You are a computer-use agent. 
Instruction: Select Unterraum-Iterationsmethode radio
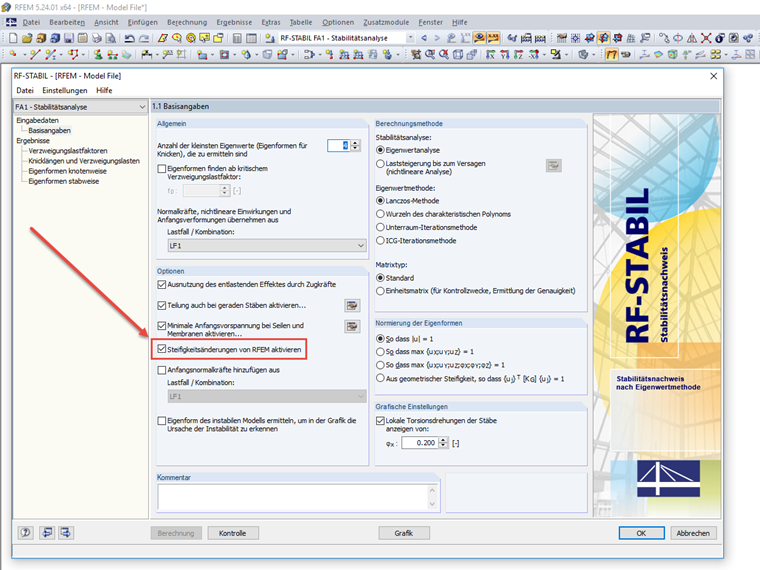380,227
